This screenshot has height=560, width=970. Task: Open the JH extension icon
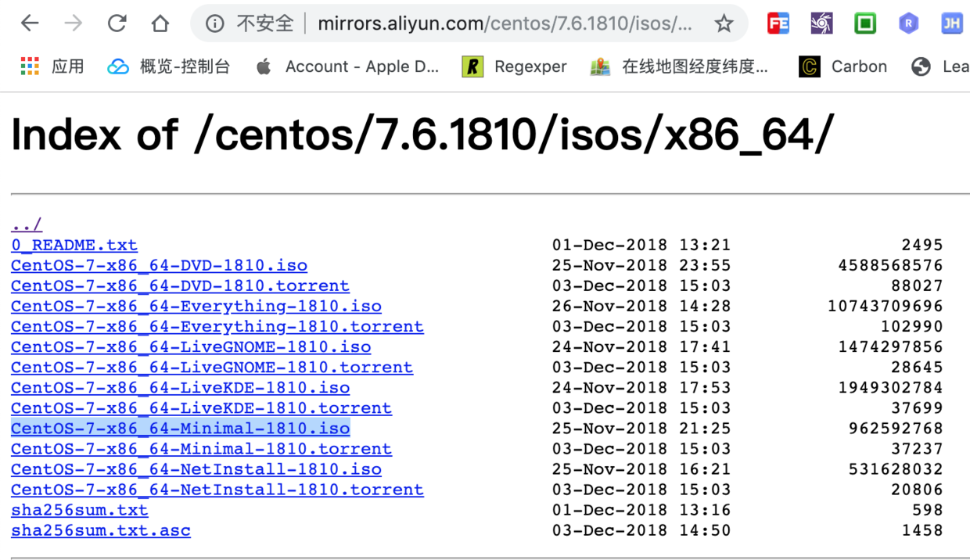[x=952, y=23]
